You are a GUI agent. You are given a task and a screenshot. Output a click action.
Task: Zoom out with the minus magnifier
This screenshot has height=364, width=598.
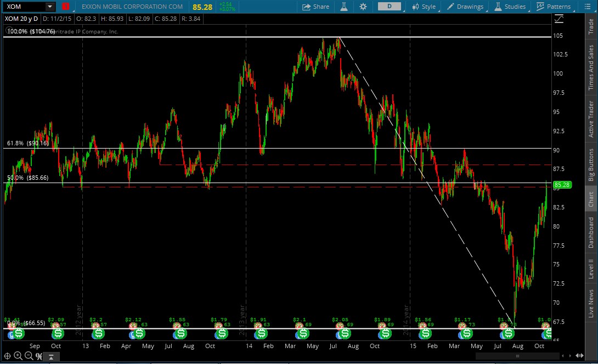pyautogui.click(x=29, y=356)
